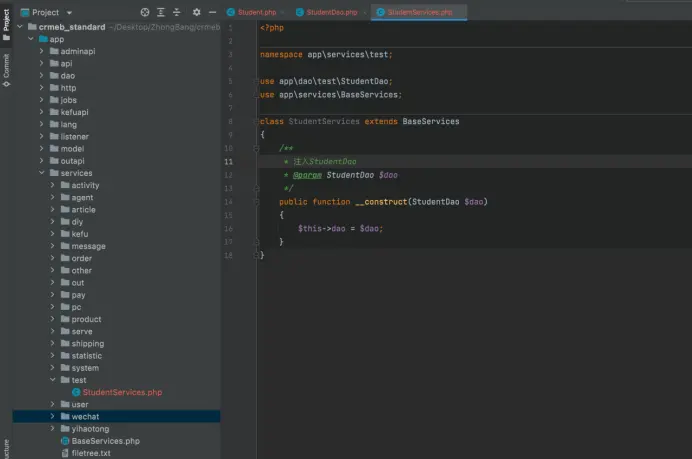Screen dimensions: 692x459
Task: Select filetree.txt in project tree
Action: coord(90,453)
